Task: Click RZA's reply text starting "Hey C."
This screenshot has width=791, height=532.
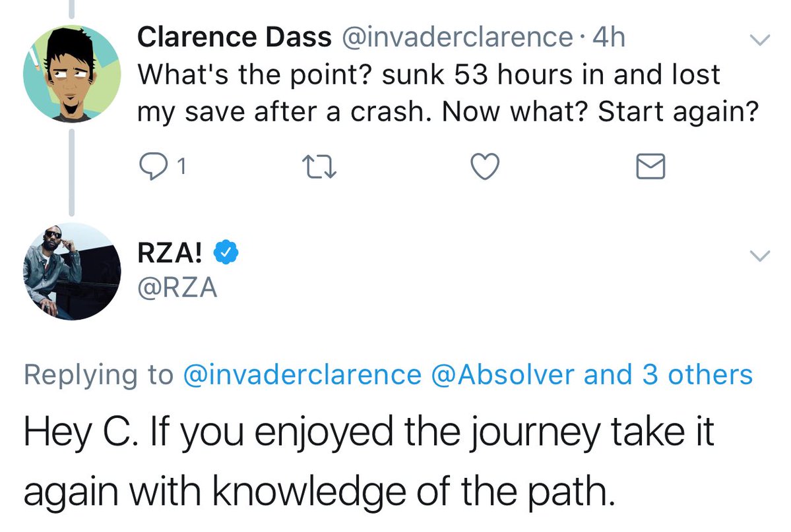Action: (369, 463)
